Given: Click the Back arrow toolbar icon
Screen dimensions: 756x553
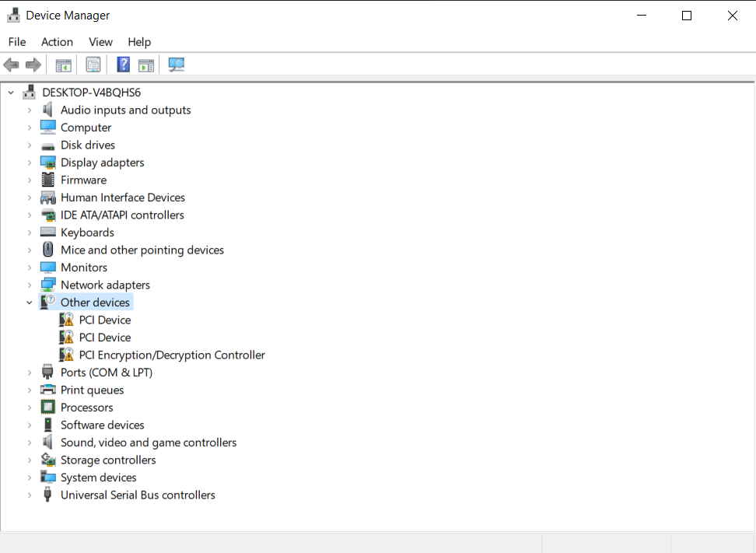Looking at the screenshot, I should click(x=11, y=65).
